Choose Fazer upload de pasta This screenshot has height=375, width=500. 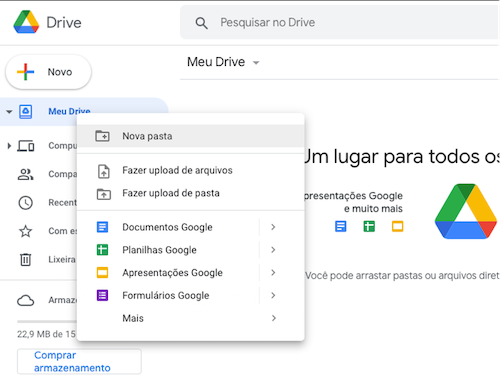click(x=191, y=193)
